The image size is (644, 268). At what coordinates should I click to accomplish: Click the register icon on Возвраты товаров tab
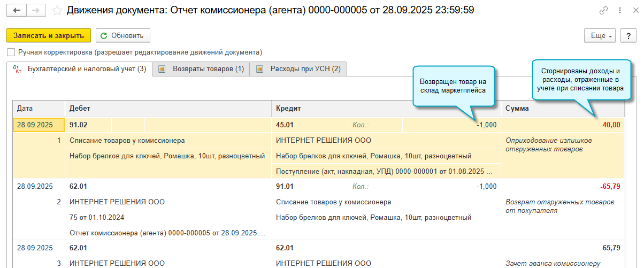pyautogui.click(x=162, y=69)
